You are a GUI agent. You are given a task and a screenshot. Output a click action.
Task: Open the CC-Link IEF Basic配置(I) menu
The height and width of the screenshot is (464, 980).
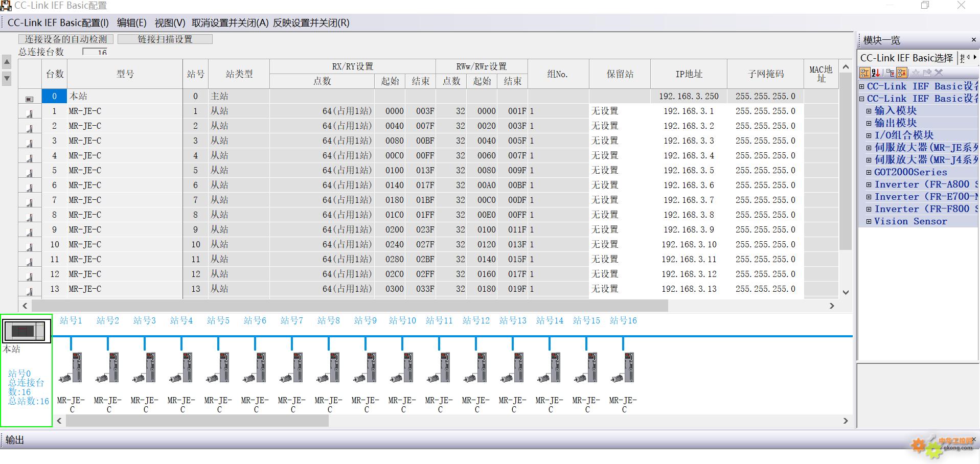[x=58, y=23]
